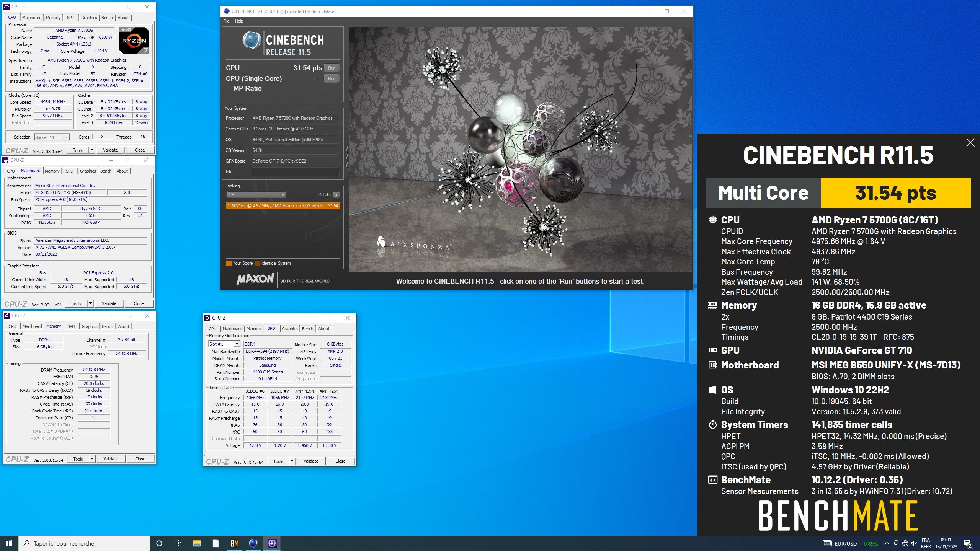The width and height of the screenshot is (980, 551).
Task: Open Cortana from the taskbar
Action: coord(159,543)
